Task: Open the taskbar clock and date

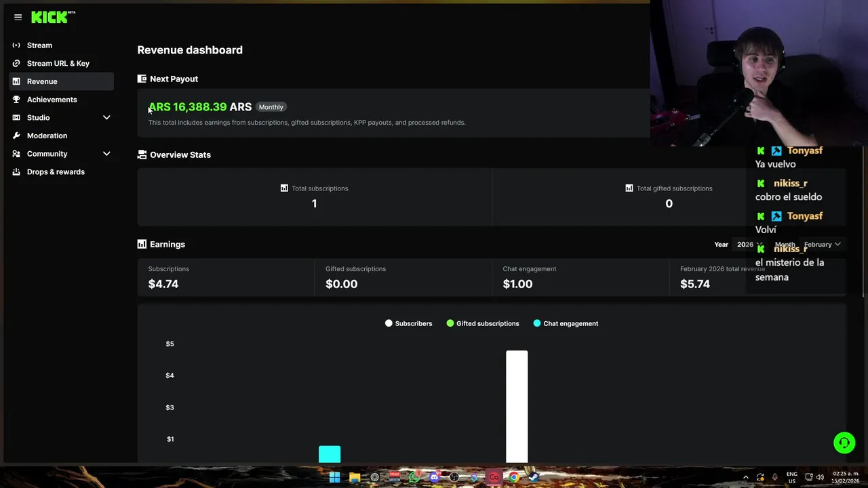Action: [846, 477]
